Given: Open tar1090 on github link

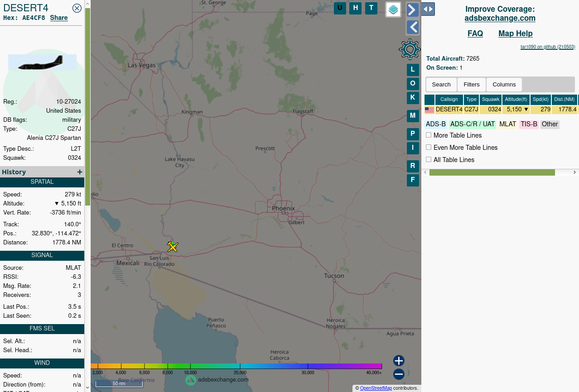Looking at the screenshot, I should (548, 47).
